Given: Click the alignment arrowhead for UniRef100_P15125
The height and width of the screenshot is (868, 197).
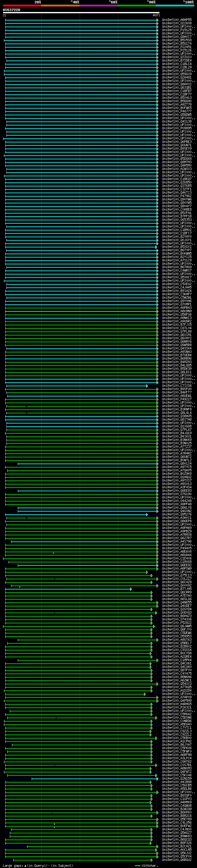Looking at the screenshot, I should (157, 30).
